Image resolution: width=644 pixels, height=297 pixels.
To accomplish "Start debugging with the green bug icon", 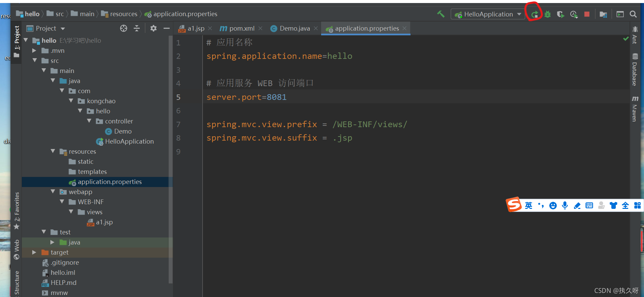I will (x=548, y=14).
